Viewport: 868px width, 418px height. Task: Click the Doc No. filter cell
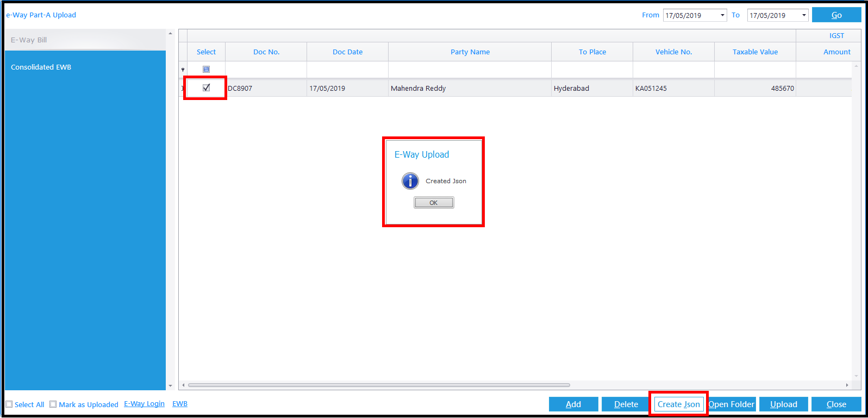(x=266, y=70)
